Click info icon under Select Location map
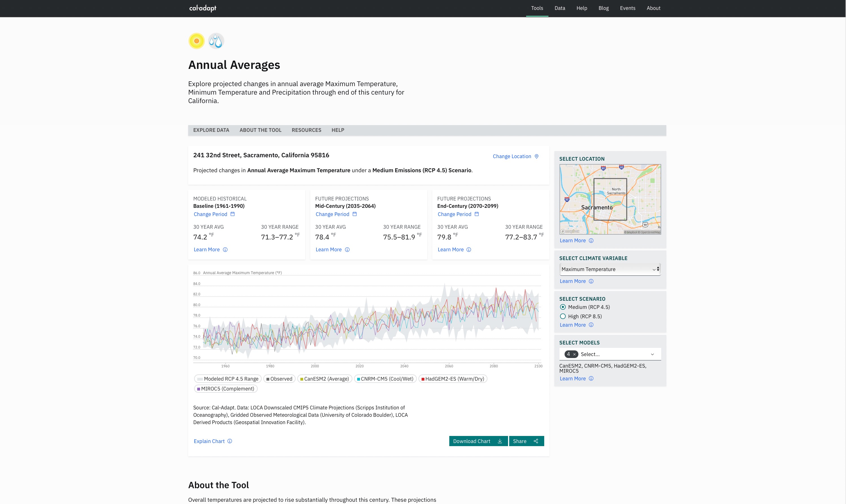846x504 pixels. coord(591,241)
